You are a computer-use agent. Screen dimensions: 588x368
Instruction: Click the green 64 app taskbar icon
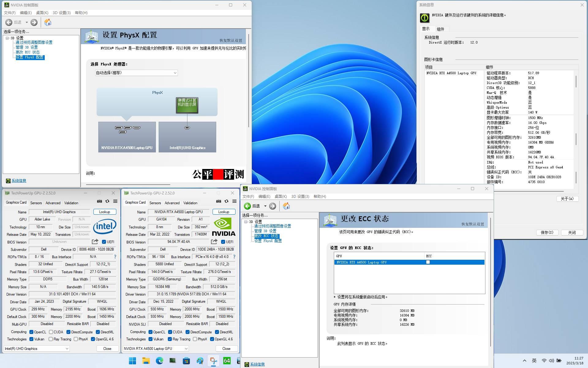point(227,361)
